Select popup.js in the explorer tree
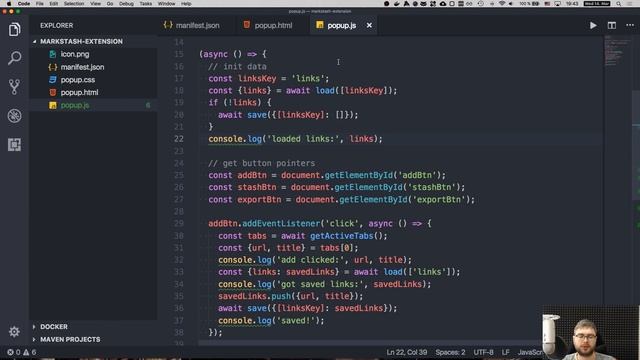640x360 pixels. (x=75, y=105)
